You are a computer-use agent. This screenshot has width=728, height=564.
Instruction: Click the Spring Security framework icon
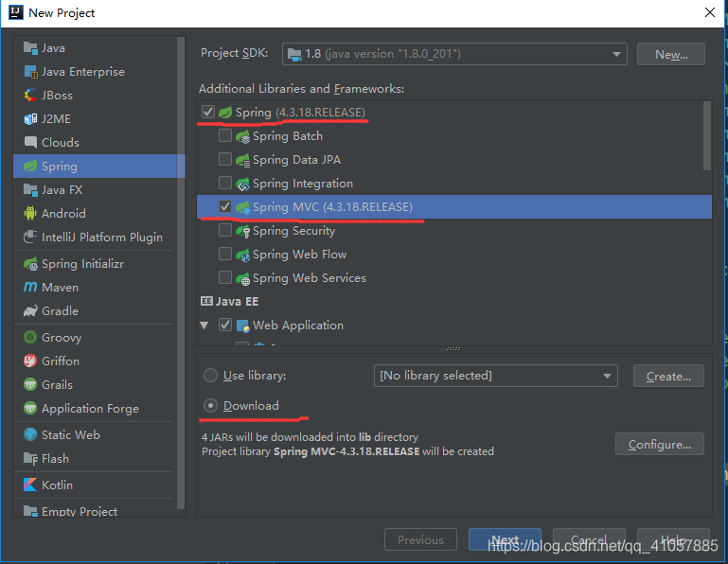pos(242,231)
